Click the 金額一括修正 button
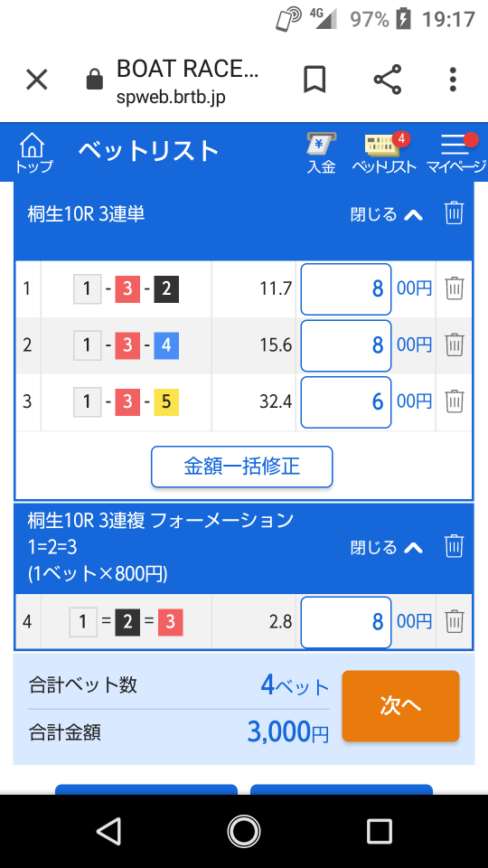This screenshot has width=488, height=868. tap(242, 467)
